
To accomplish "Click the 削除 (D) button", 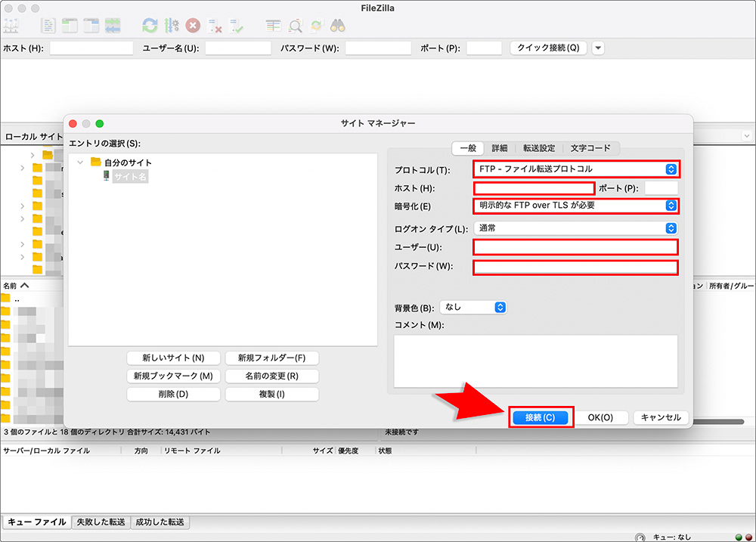I will tap(174, 394).
